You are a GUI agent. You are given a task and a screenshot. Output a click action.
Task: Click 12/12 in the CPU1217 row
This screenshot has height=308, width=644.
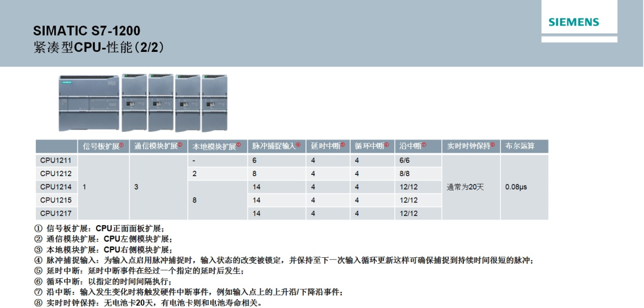408,213
